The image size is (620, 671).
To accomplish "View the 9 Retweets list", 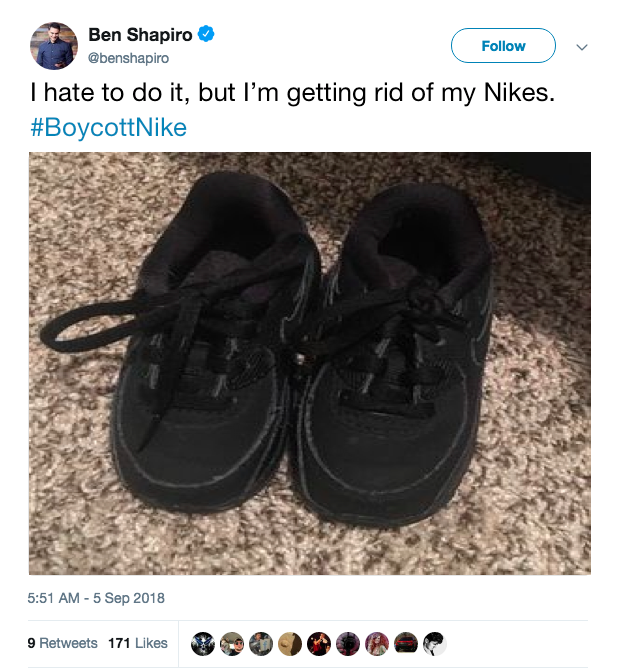I will (63, 643).
